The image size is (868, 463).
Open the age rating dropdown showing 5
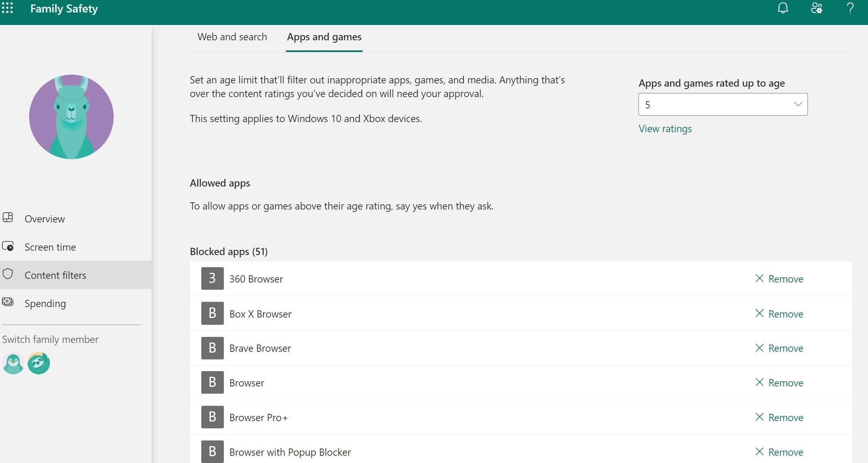(x=723, y=104)
